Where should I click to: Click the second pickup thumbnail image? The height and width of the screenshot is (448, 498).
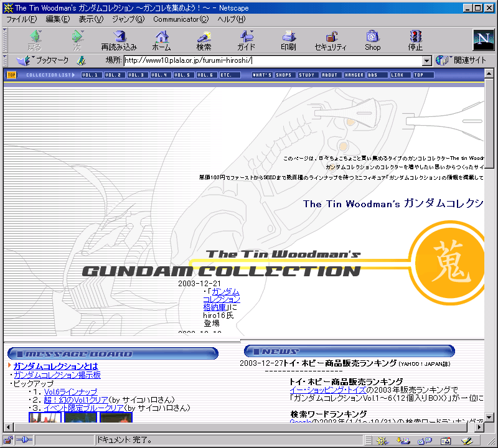click(x=81, y=418)
